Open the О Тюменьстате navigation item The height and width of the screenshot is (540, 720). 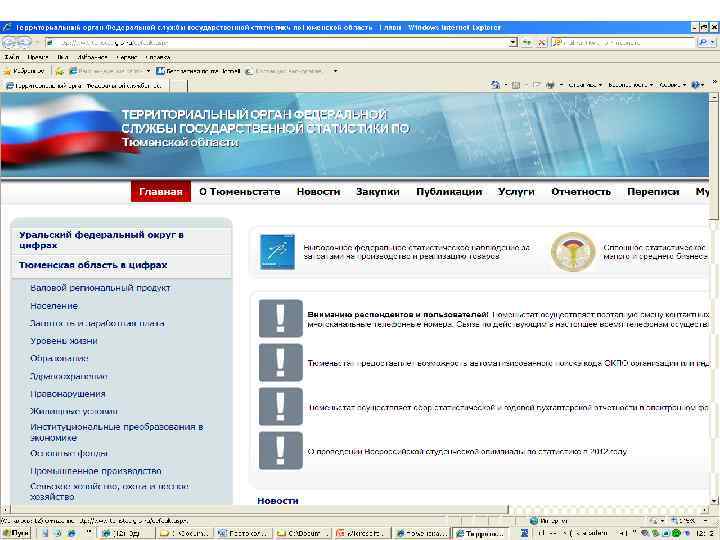(239, 191)
